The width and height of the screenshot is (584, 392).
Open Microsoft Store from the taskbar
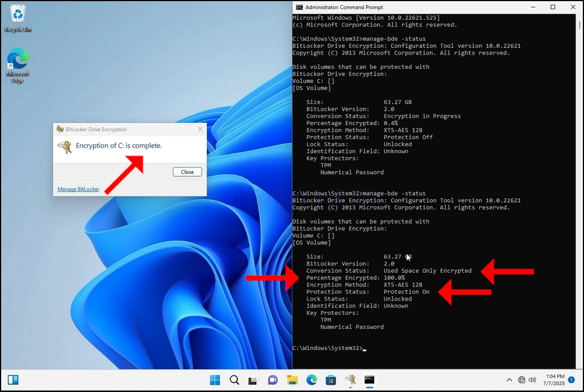(331, 380)
